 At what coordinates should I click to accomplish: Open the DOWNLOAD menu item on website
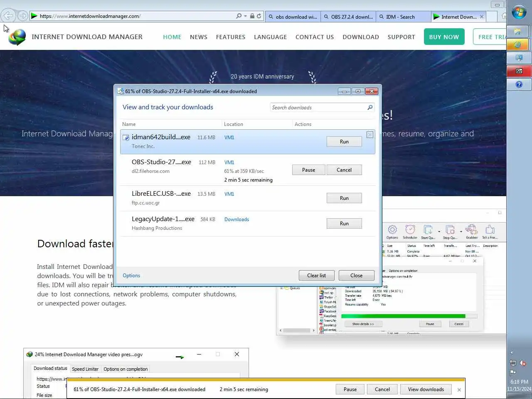tap(361, 37)
